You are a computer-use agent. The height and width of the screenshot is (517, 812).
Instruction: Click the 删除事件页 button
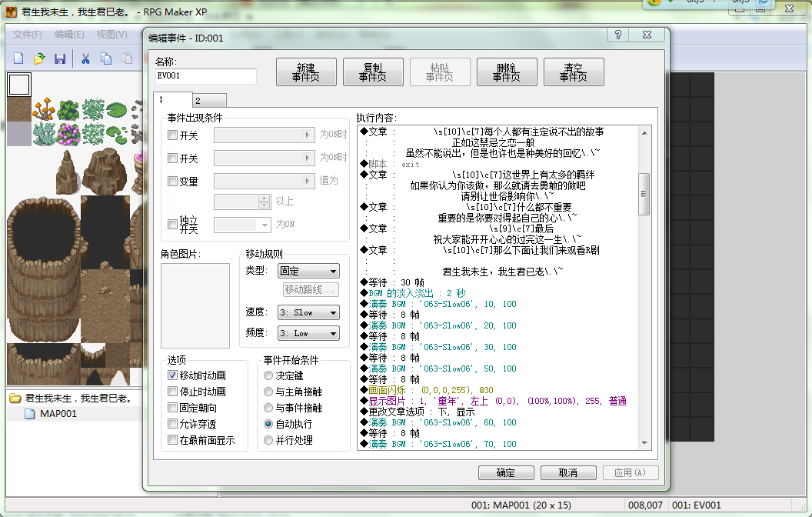click(x=507, y=72)
